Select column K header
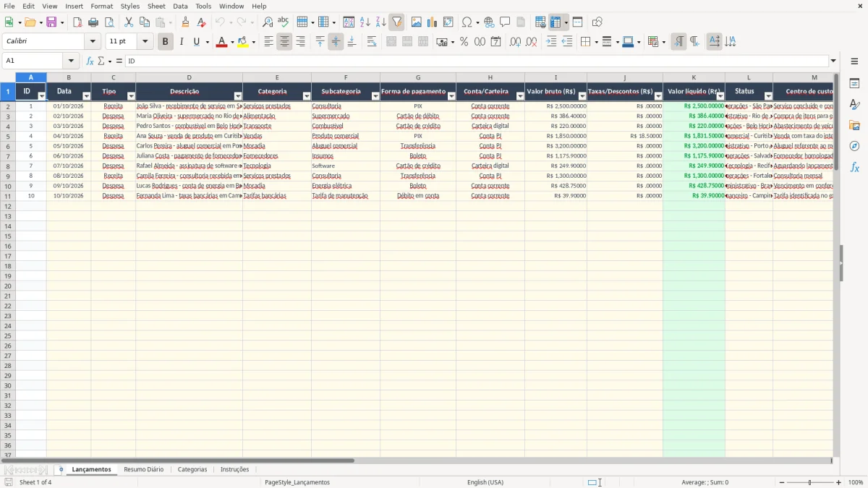The height and width of the screenshot is (488, 868). pos(694,77)
